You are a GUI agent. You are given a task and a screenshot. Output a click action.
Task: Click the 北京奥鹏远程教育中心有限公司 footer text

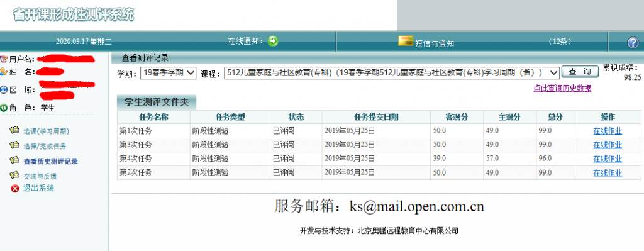[x=408, y=231]
